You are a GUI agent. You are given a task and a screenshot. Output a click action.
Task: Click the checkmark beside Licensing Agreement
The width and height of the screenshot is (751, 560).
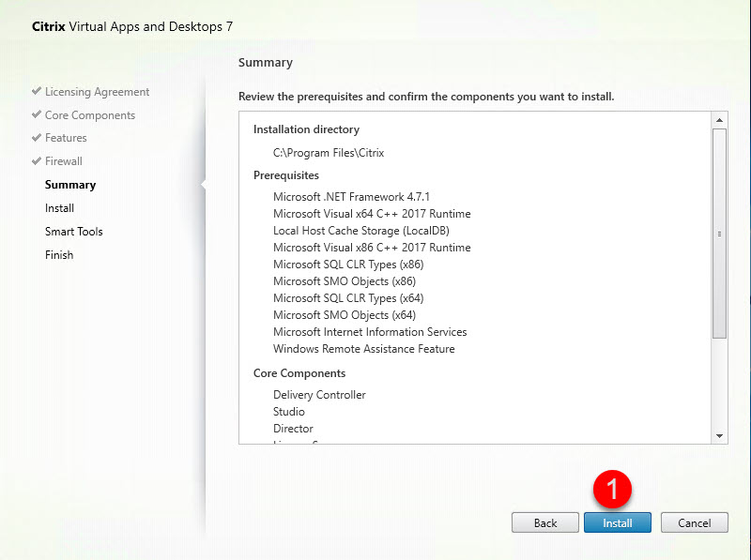[x=36, y=92]
